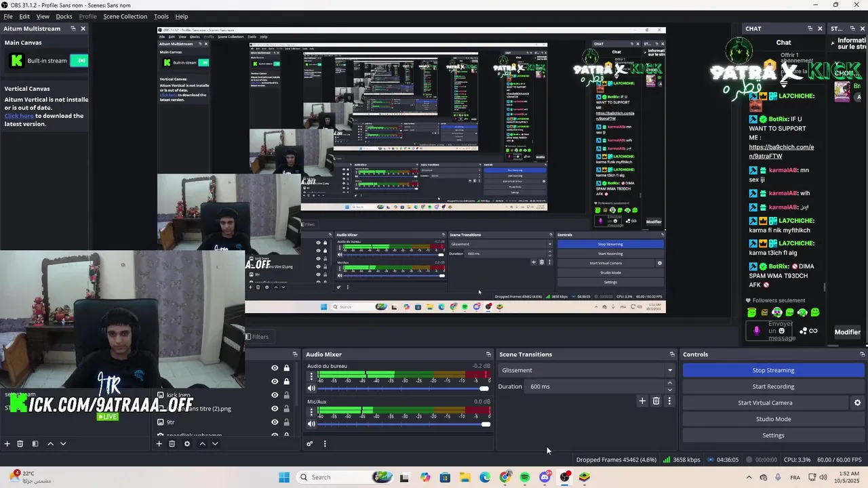Open virtual camera configuration gear
This screenshot has width=868, height=488.
click(x=857, y=403)
